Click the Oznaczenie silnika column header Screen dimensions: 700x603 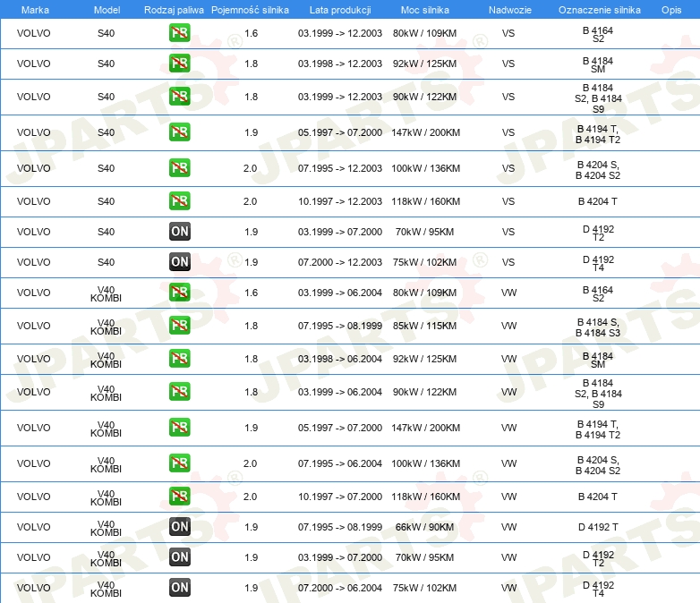click(x=598, y=9)
